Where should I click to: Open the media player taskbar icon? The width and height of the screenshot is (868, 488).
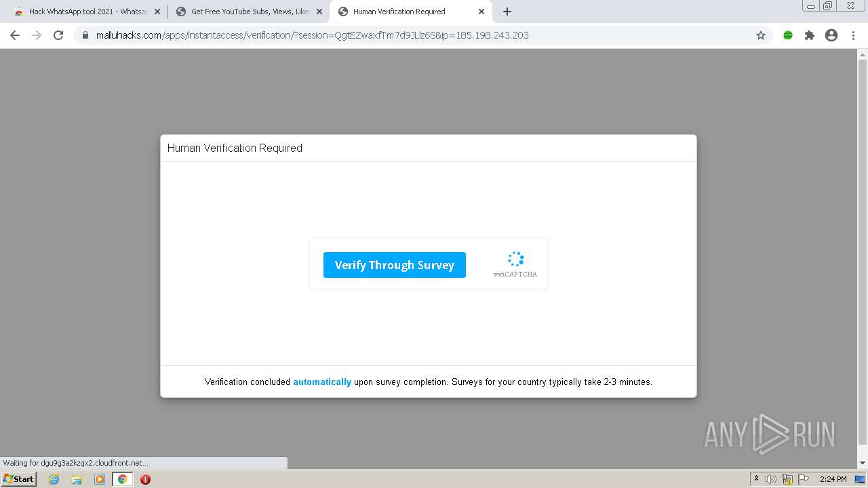coord(100,479)
